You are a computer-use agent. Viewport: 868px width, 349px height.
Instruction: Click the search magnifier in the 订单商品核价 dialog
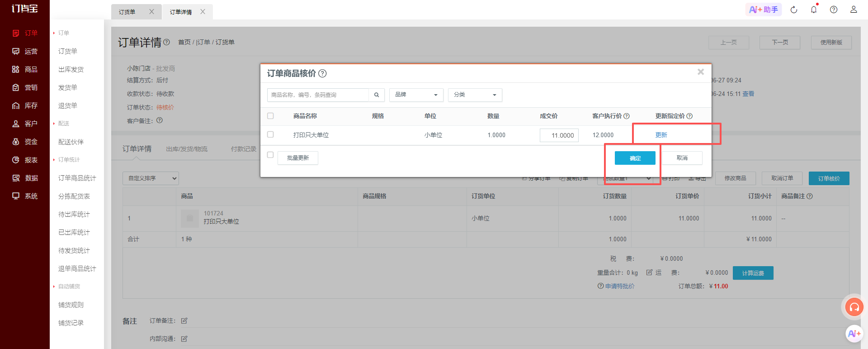click(x=377, y=95)
